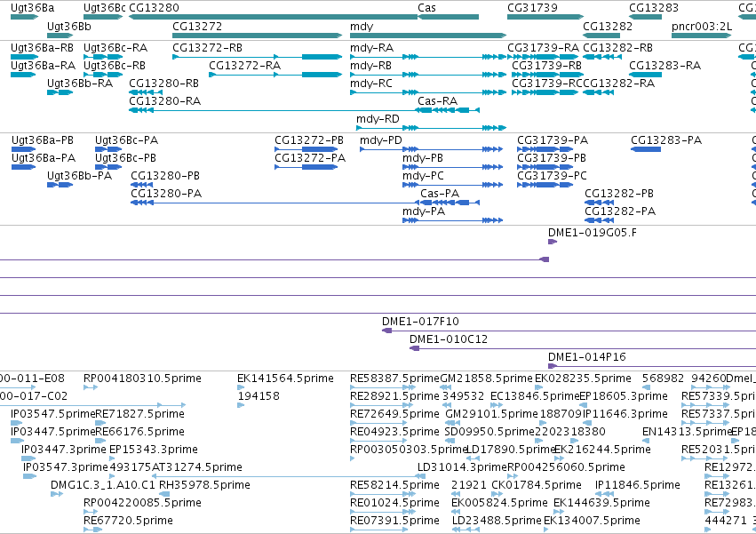Click EST label EK144639.5prime
The image size is (756, 534).
[601, 503]
